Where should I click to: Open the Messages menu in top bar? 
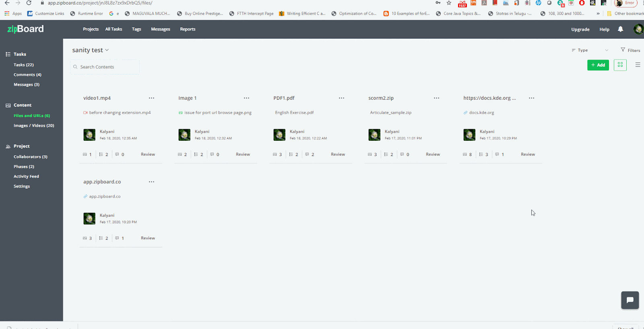161,29
